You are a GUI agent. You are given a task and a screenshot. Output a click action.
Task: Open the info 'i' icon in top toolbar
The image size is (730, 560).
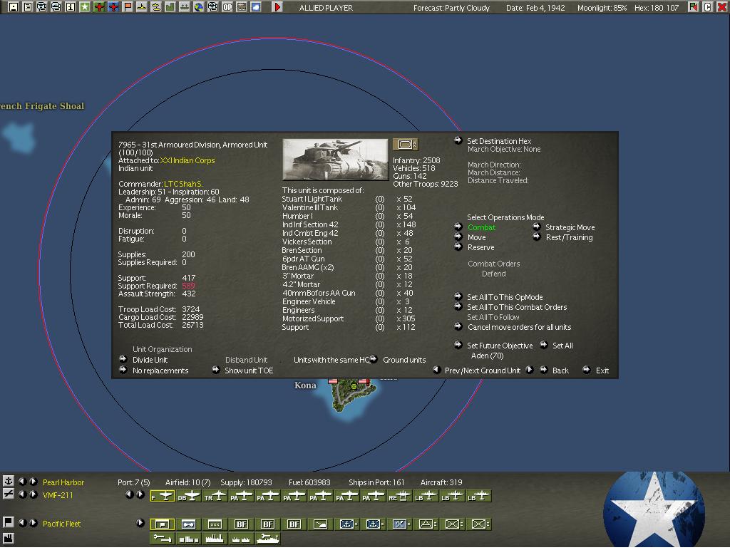click(71, 7)
